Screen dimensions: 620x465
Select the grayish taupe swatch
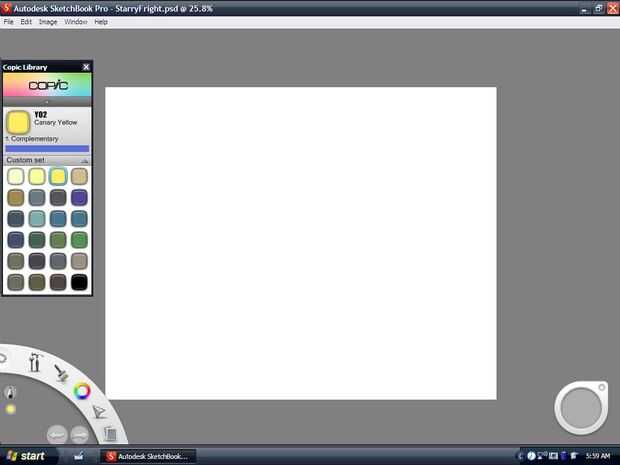[x=79, y=261]
